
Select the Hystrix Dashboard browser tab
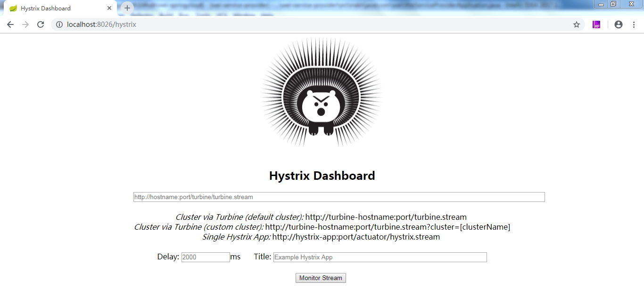click(60, 8)
